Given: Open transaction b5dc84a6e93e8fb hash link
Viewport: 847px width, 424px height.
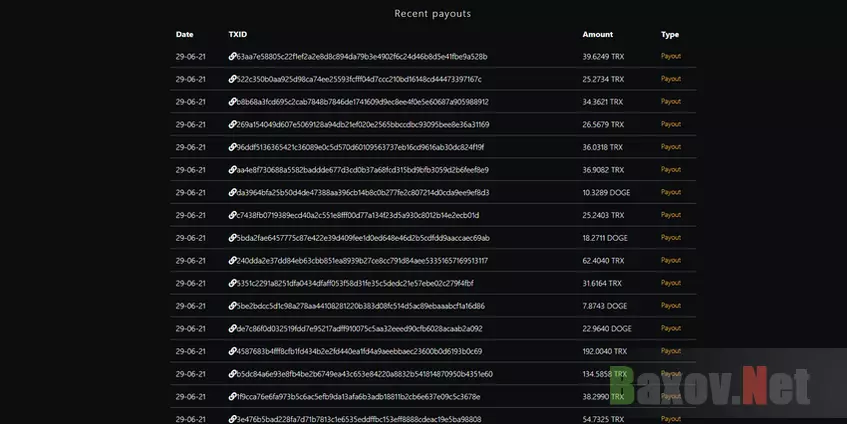Looking at the screenshot, I should (365, 374).
